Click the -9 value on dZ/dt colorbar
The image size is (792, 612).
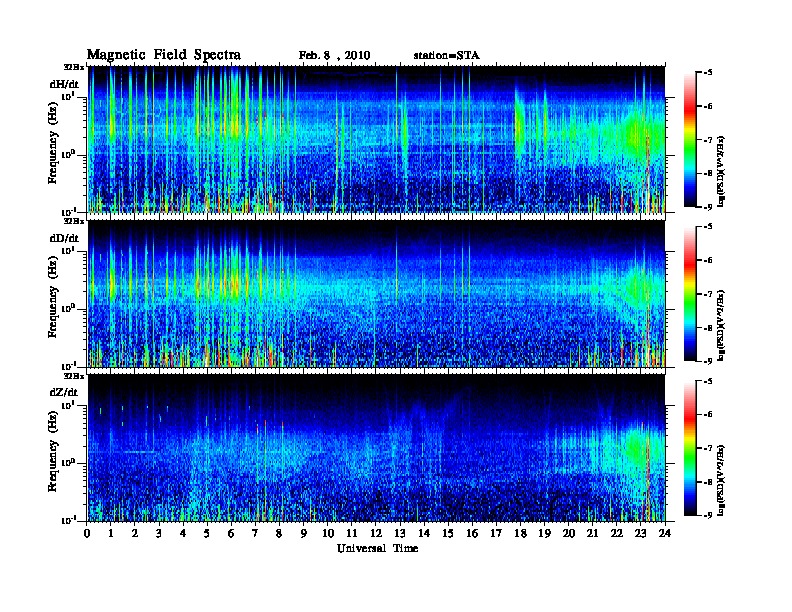708,515
